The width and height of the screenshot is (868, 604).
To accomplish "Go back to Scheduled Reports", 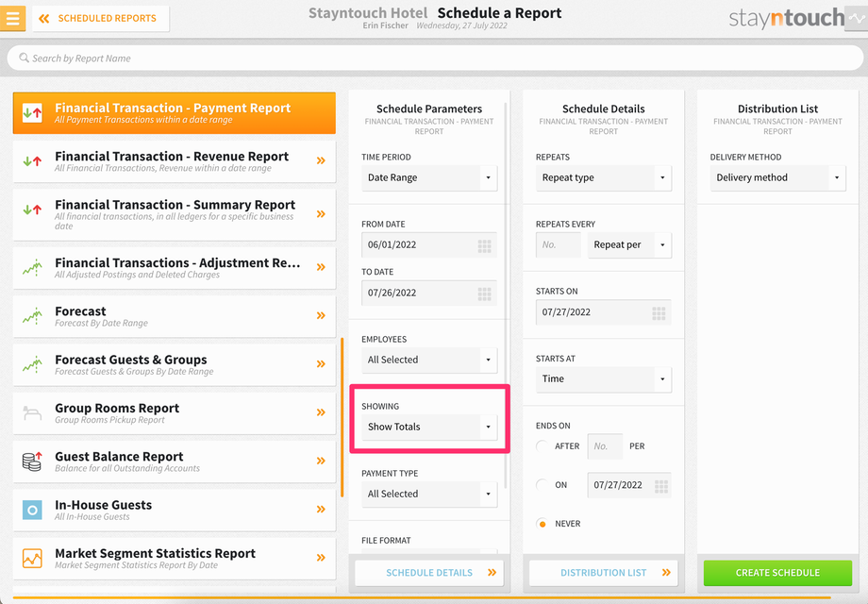I will tap(101, 18).
